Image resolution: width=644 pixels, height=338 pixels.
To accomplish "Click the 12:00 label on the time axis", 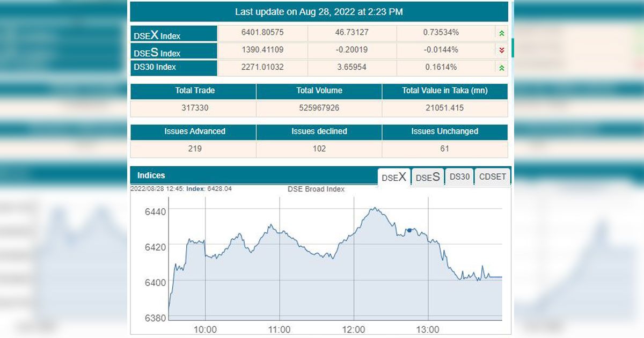I will [354, 329].
